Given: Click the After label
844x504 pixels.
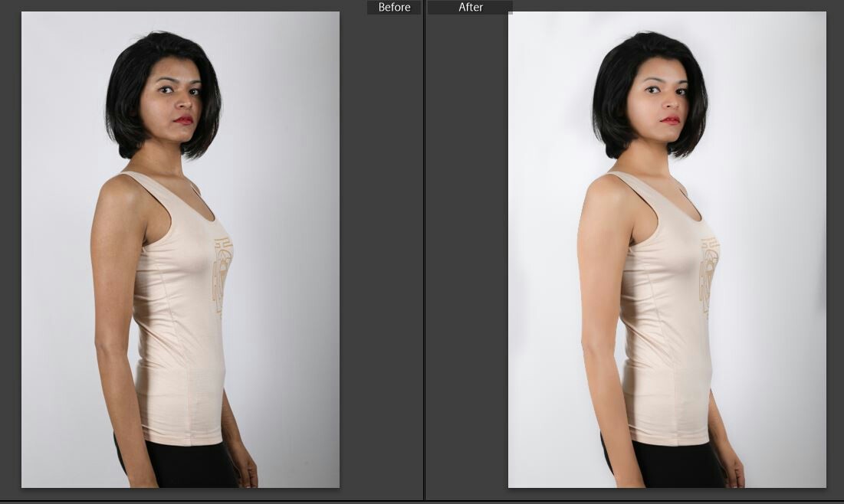Looking at the screenshot, I should point(470,8).
